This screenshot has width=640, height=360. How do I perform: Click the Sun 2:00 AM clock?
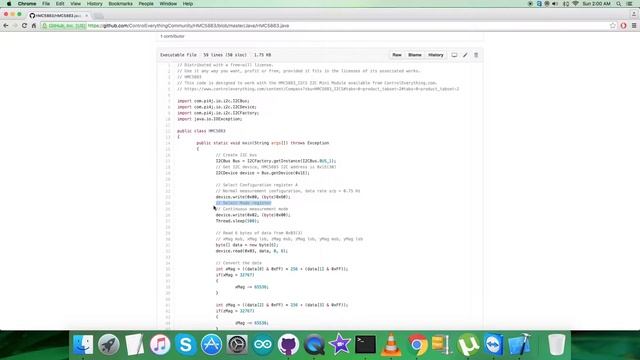point(596,4)
